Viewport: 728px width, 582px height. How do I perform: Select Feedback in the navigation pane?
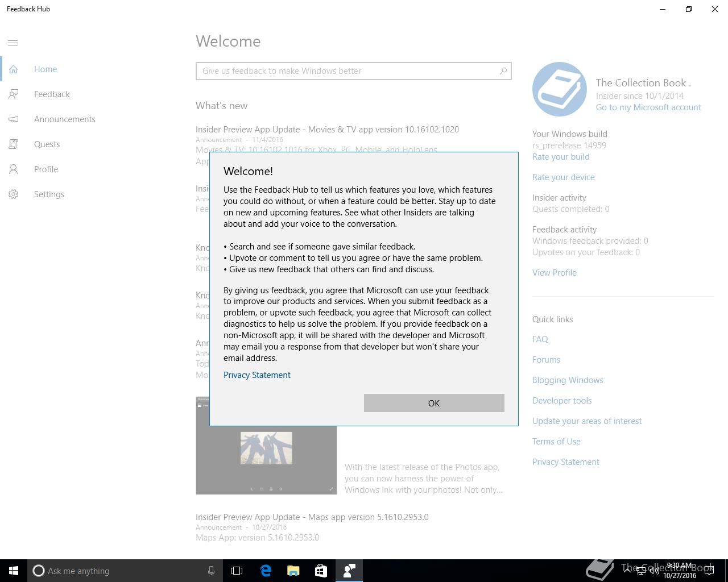(52, 94)
